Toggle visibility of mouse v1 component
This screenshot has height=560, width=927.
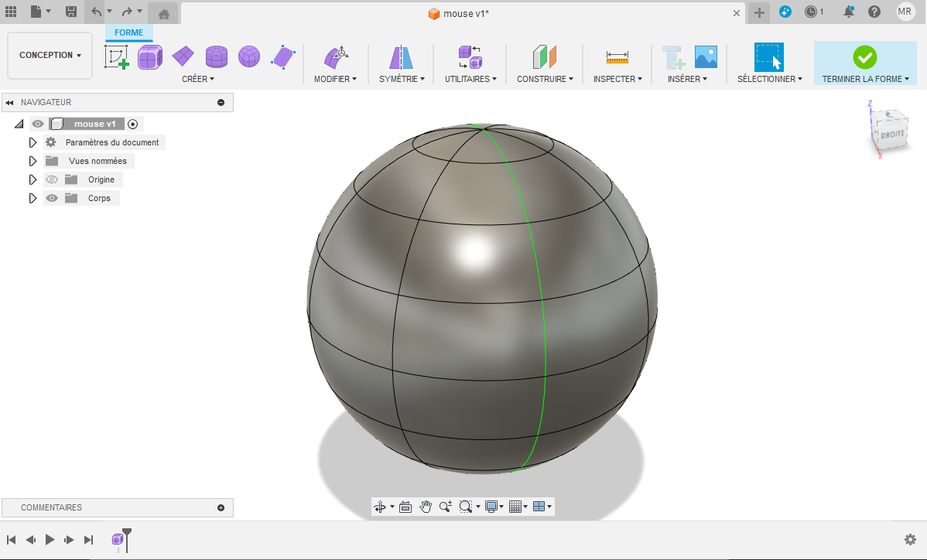37,124
